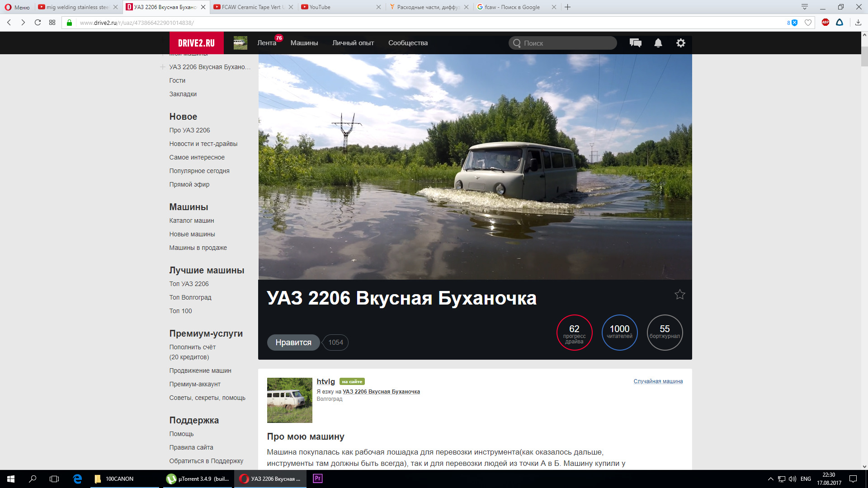Viewport: 868px width, 488px height.
Task: Expand the plus next to УАЗ 2206 sidebar
Action: tap(162, 67)
